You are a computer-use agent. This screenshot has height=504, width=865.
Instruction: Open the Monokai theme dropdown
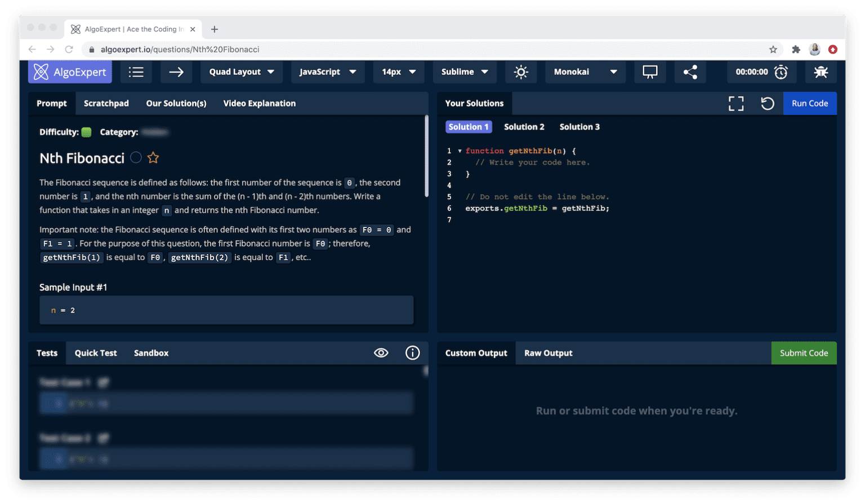click(585, 72)
